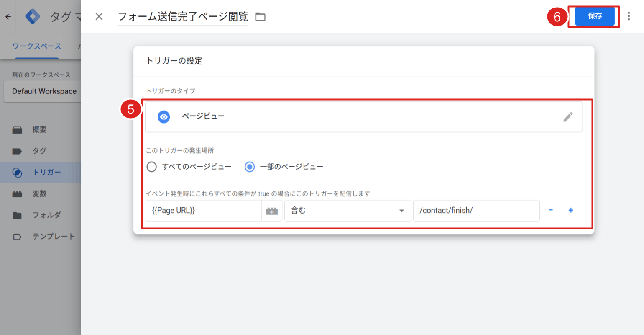Click the /contact/finish/ value field
Viewport: 644px width, 335px height.
[476, 211]
